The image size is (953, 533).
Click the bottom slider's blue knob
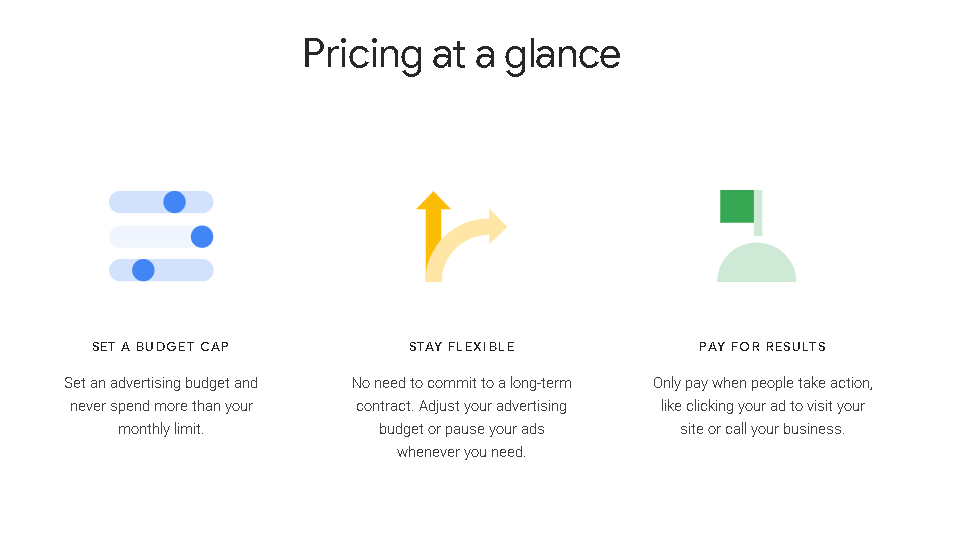pos(143,270)
